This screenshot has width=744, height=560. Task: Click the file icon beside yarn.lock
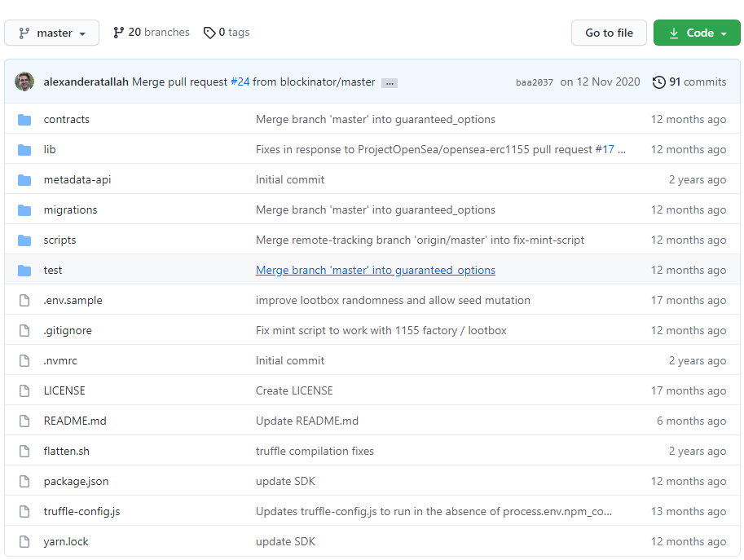pos(24,542)
